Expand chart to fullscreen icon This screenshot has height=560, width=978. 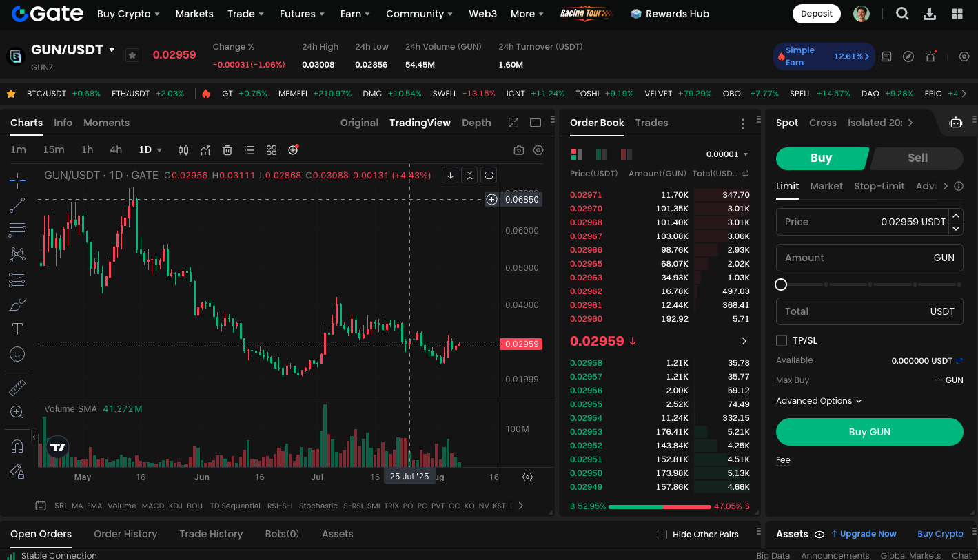[513, 123]
